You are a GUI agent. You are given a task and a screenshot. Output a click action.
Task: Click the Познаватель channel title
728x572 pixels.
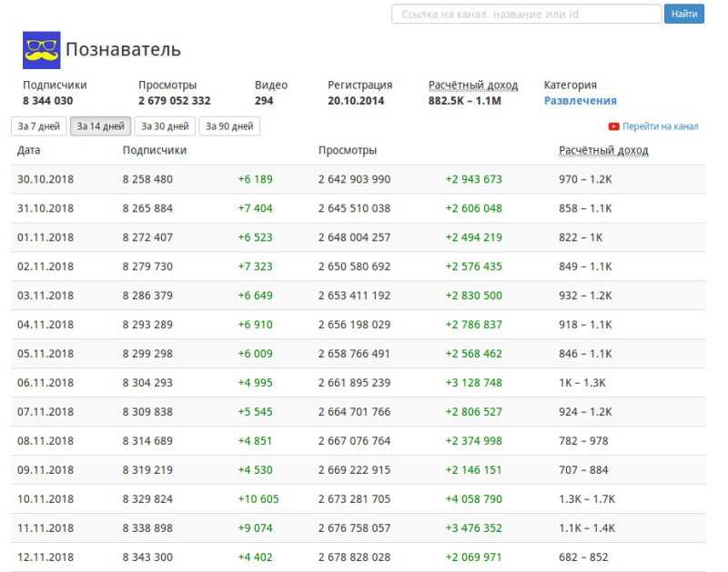123,50
